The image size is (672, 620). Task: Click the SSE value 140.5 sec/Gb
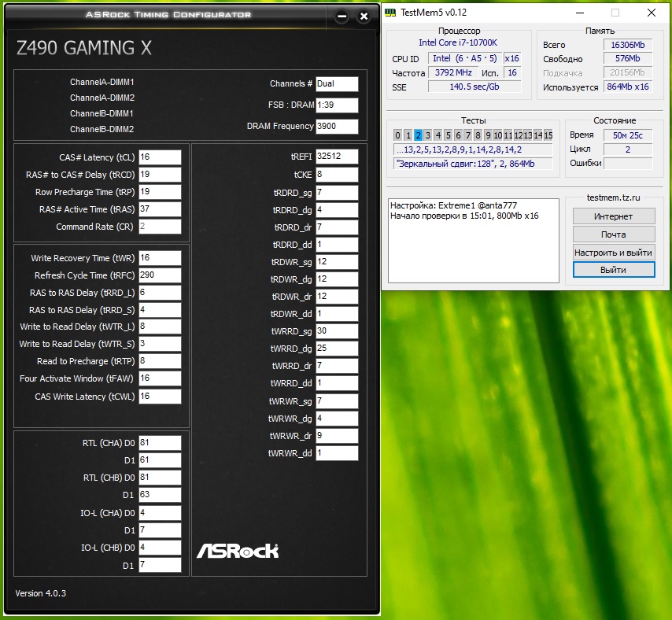pyautogui.click(x=474, y=87)
